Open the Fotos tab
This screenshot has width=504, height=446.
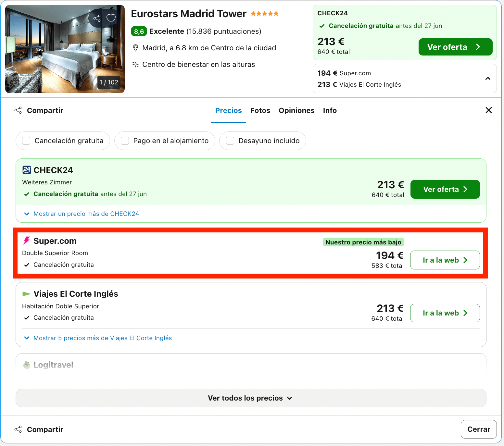click(x=260, y=110)
